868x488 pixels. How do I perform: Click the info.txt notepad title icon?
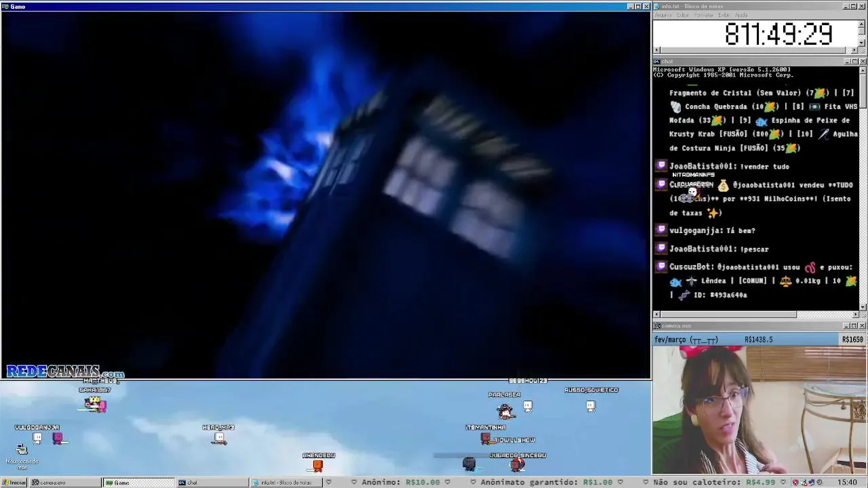(x=657, y=6)
